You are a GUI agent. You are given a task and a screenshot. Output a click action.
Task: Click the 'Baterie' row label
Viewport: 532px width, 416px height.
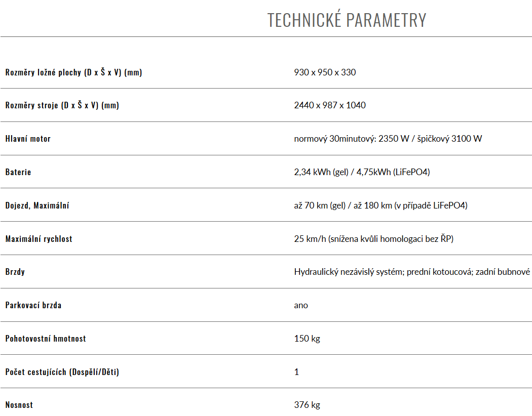click(x=18, y=173)
